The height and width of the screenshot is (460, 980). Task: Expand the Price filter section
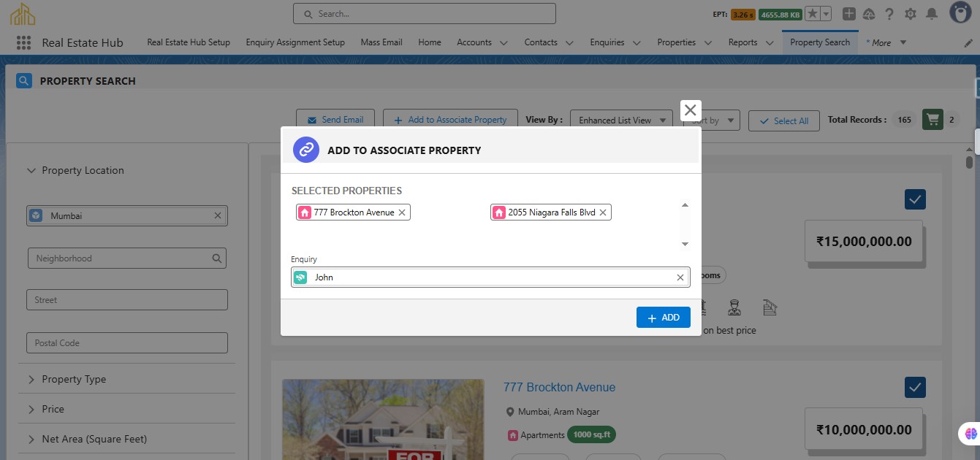click(53, 410)
